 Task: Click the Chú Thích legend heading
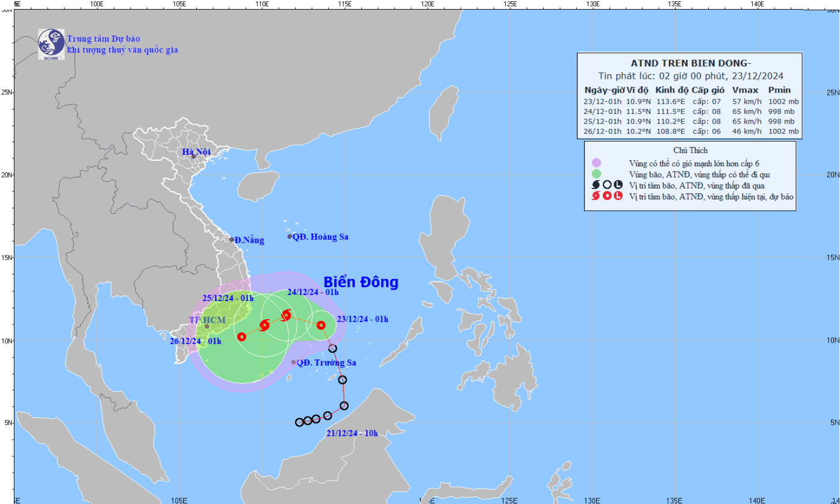point(690,150)
